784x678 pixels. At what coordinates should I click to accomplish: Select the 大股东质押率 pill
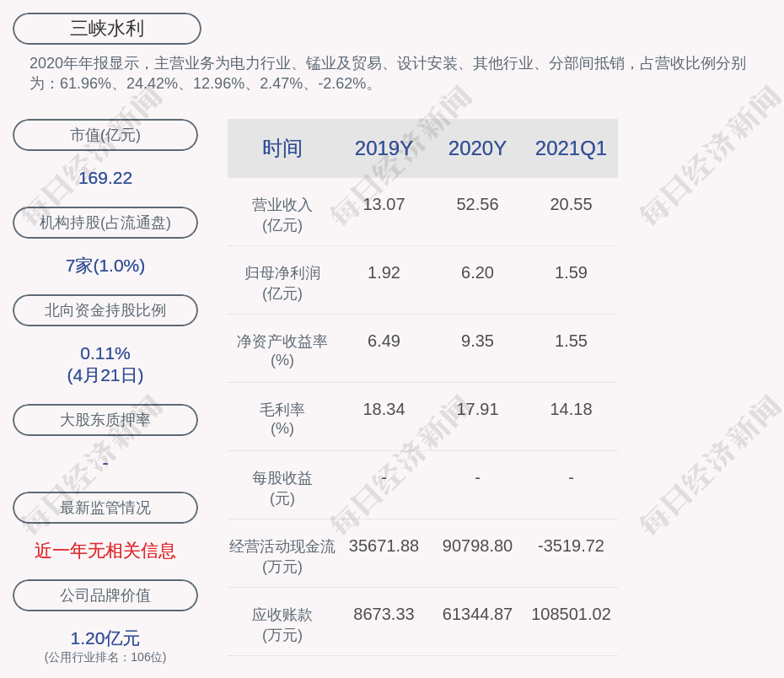tap(105, 420)
